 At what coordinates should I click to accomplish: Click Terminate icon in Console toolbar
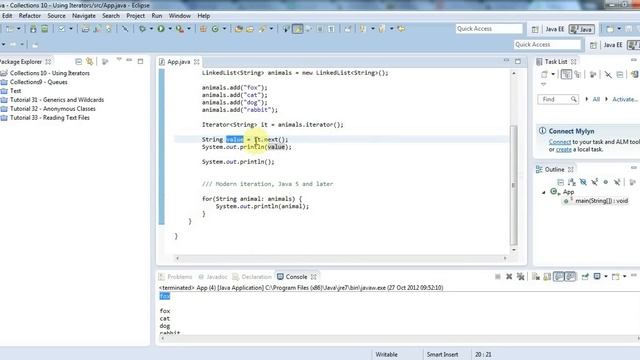click(x=498, y=277)
